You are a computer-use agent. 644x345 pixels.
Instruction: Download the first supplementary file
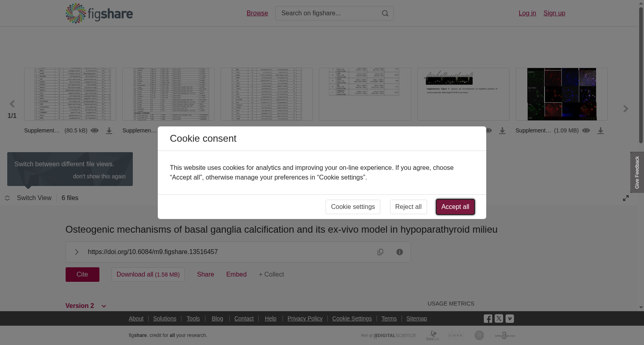click(109, 131)
